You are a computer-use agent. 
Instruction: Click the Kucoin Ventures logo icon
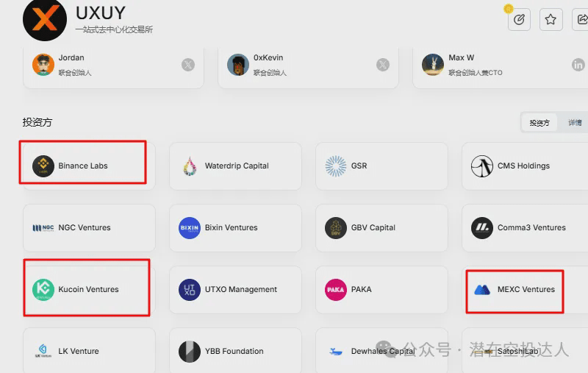tap(43, 290)
